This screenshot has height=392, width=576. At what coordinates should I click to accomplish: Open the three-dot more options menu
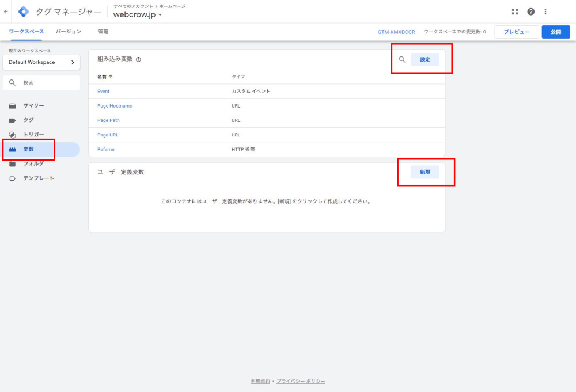click(x=545, y=12)
